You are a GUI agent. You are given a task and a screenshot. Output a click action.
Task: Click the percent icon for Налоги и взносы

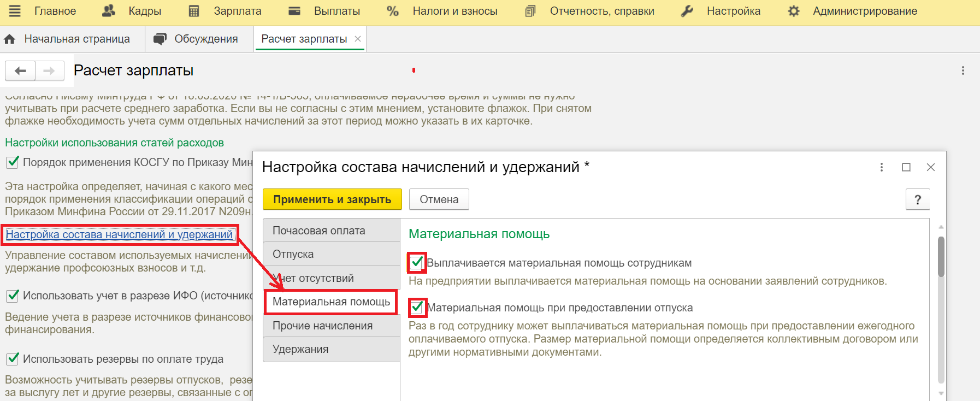click(393, 11)
